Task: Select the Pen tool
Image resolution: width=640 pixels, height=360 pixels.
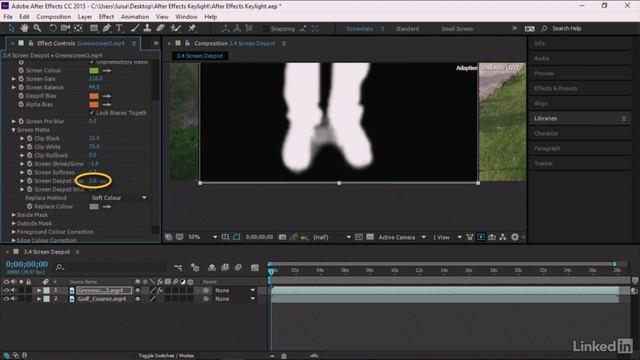Action: (107, 28)
